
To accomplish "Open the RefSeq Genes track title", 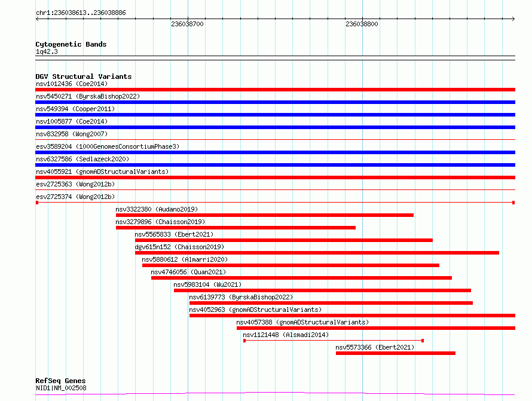I will [60, 381].
